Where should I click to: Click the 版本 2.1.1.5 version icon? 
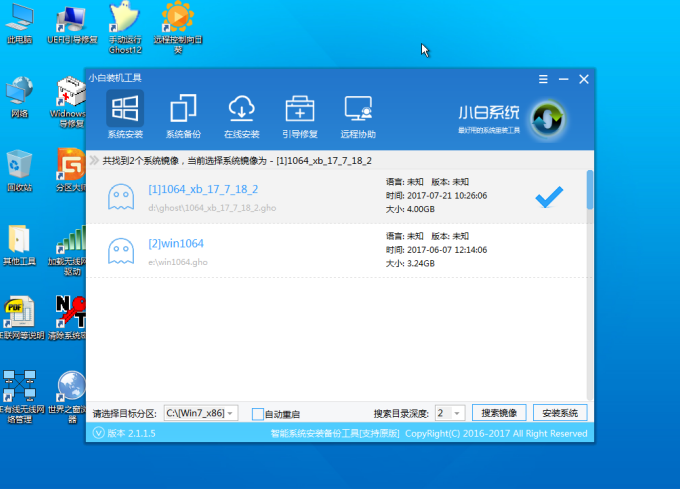97,433
